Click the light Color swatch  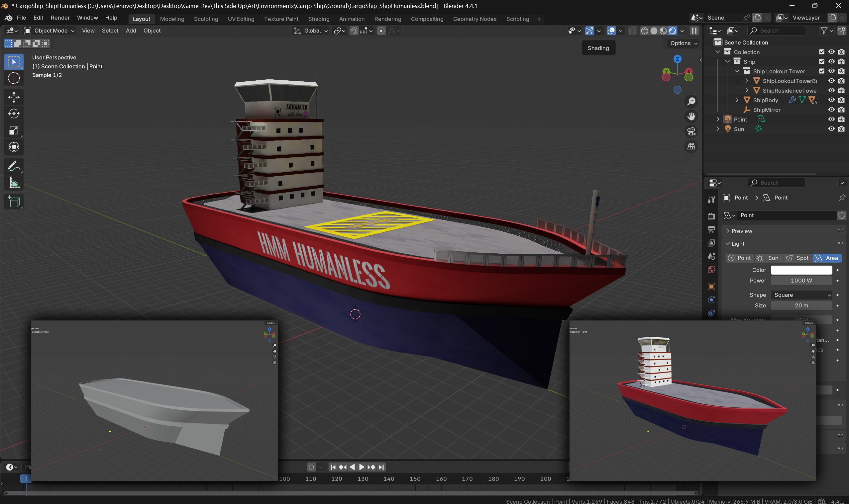point(801,270)
